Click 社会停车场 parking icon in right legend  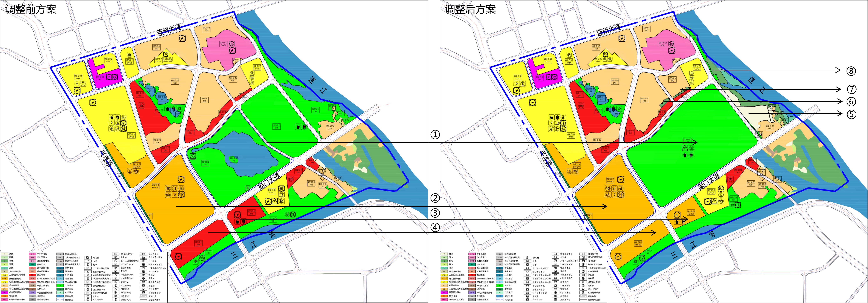coord(583,254)
